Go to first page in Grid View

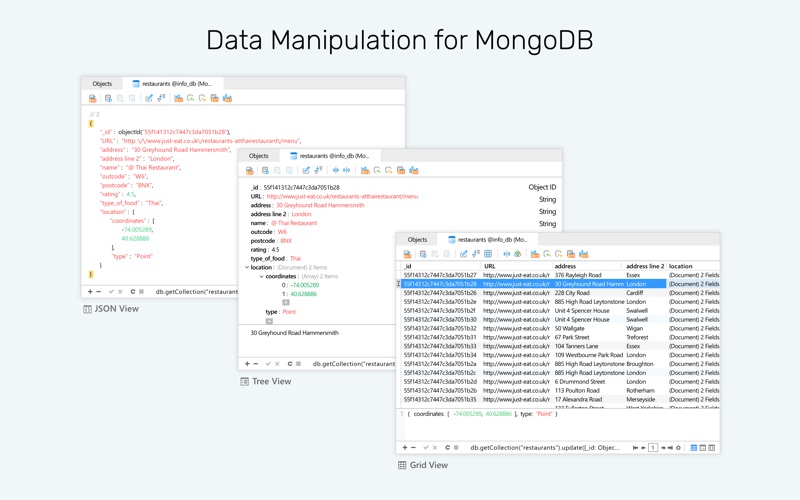[635, 448]
